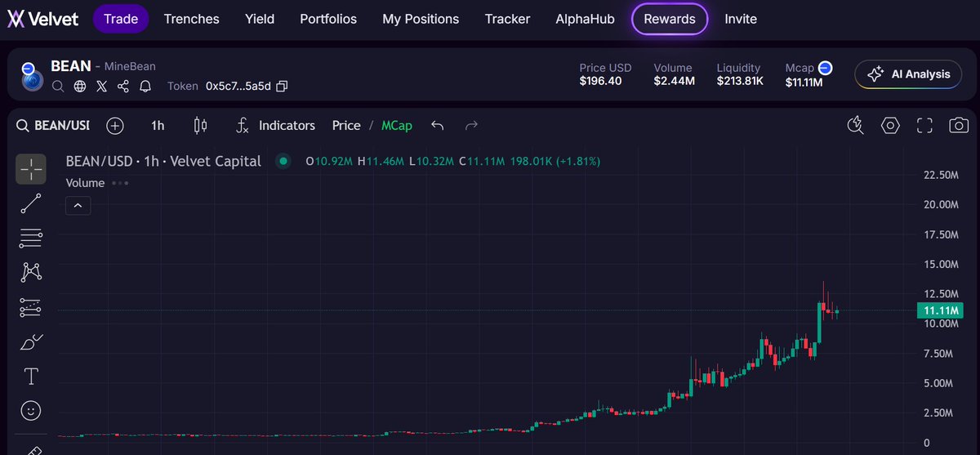This screenshot has height=455, width=980.
Task: Click the Volume indicator label
Action: [x=85, y=183]
